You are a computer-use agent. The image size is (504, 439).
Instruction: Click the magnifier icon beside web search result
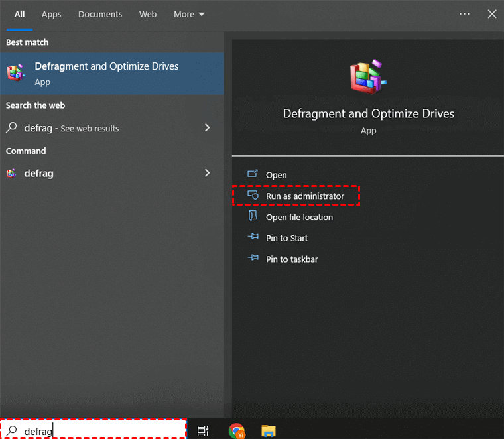tap(11, 128)
